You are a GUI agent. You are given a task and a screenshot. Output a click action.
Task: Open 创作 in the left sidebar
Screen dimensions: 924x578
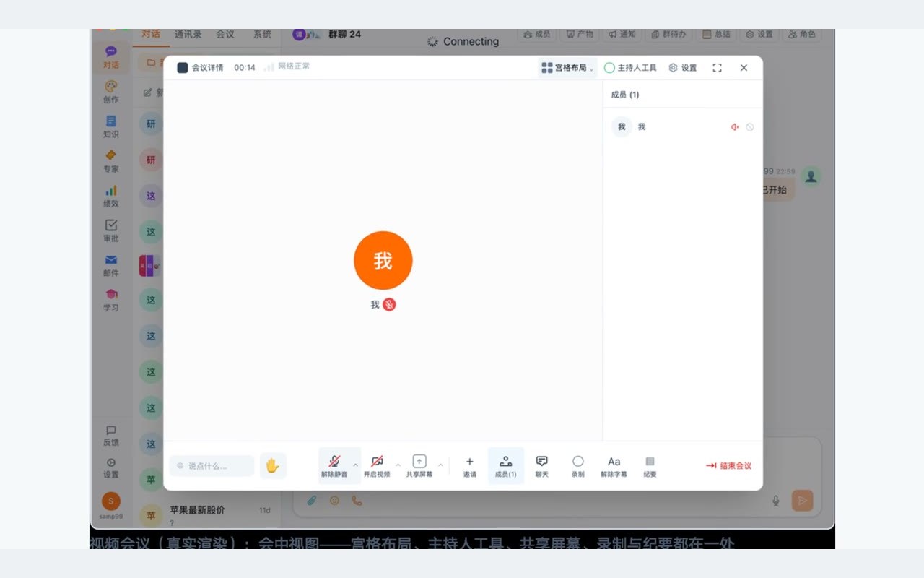(x=111, y=92)
